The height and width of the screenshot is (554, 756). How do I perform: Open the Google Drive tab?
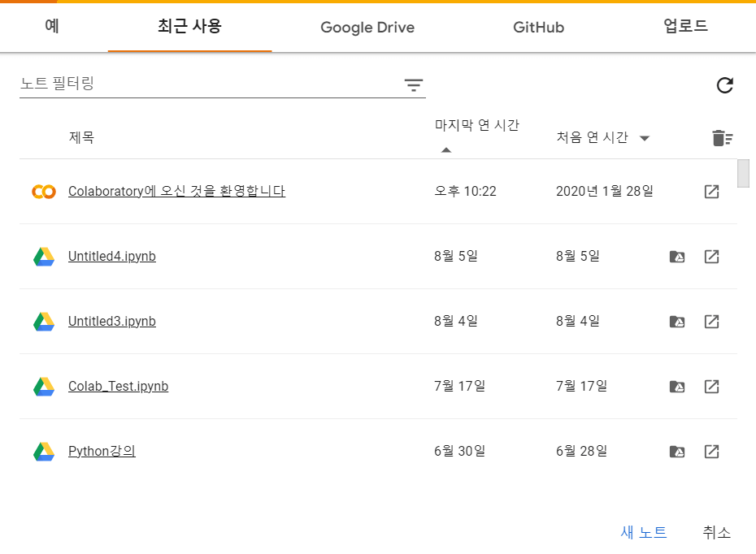click(367, 28)
